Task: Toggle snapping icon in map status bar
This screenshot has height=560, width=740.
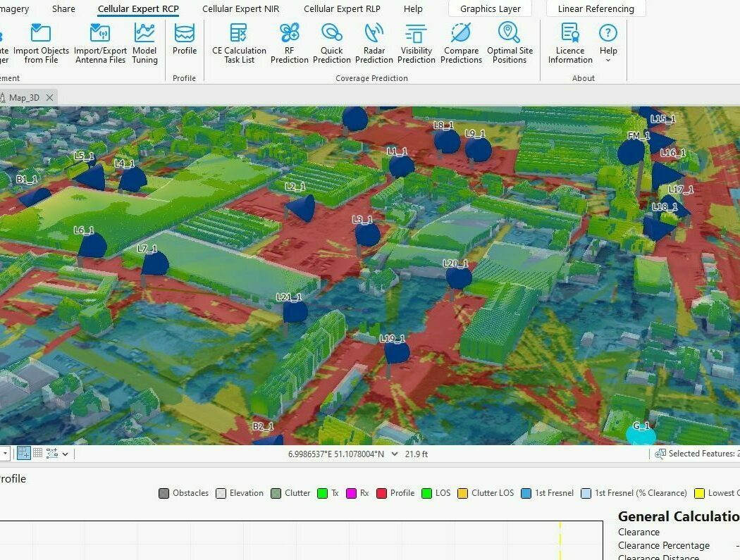Action: (x=23, y=454)
